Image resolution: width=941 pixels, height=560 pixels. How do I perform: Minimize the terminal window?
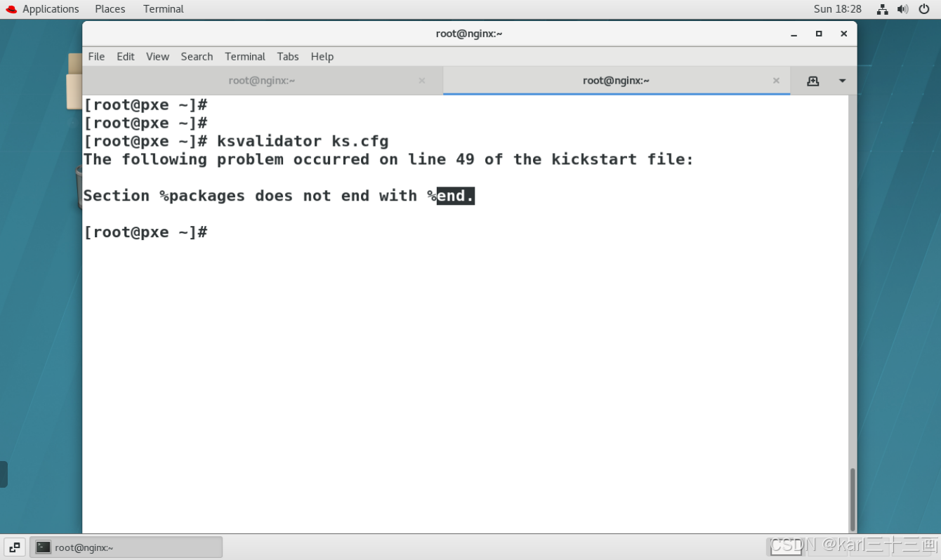pos(794,34)
